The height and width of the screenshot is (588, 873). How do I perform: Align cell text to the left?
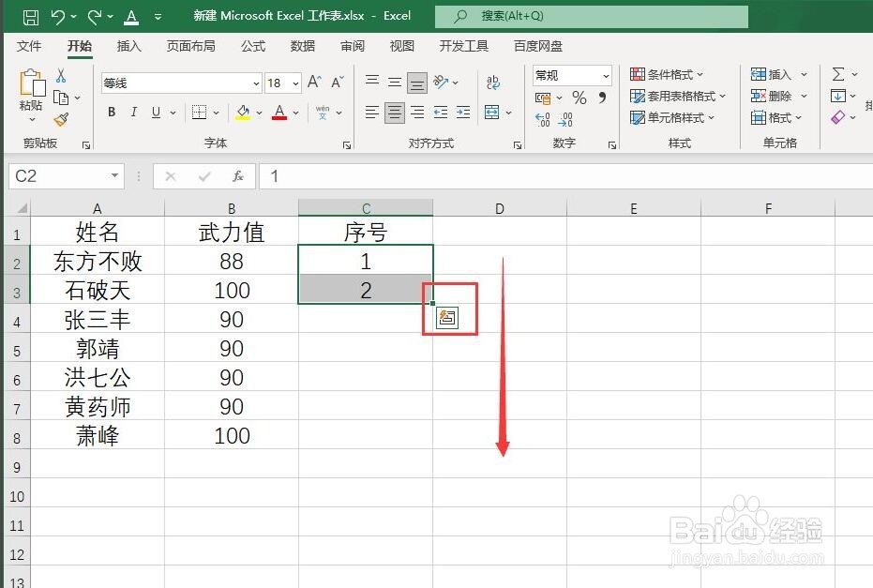pyautogui.click(x=372, y=113)
